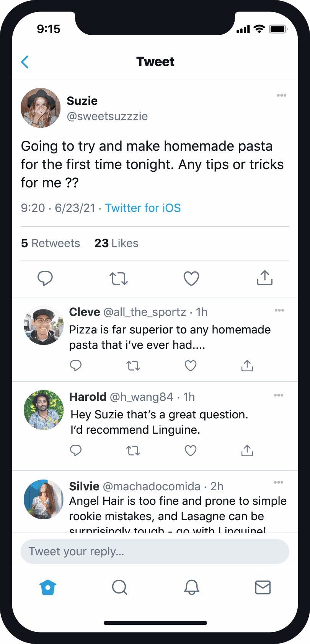Retweet Suzie's pasta tweet
Viewport: 310px width, 644px height.
pyautogui.click(x=119, y=278)
